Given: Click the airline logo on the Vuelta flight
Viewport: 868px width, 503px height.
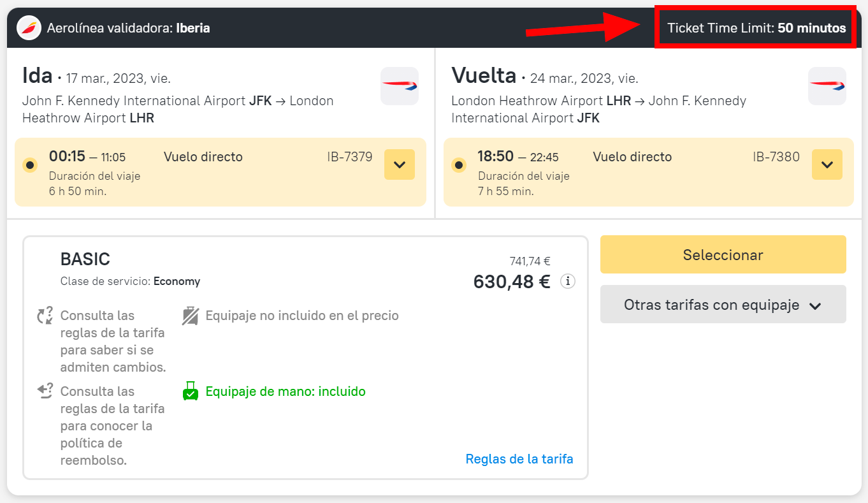Looking at the screenshot, I should click(x=827, y=86).
